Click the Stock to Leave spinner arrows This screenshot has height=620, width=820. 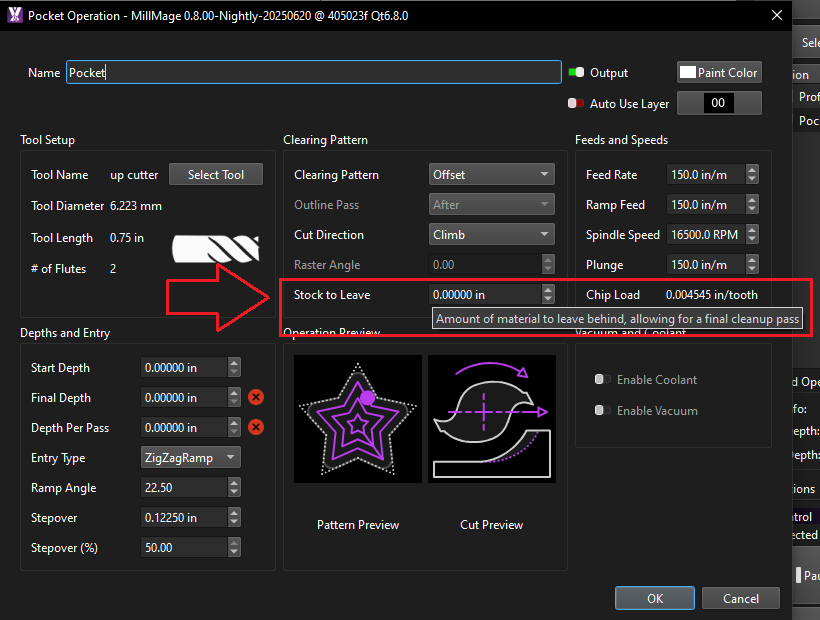(x=548, y=295)
